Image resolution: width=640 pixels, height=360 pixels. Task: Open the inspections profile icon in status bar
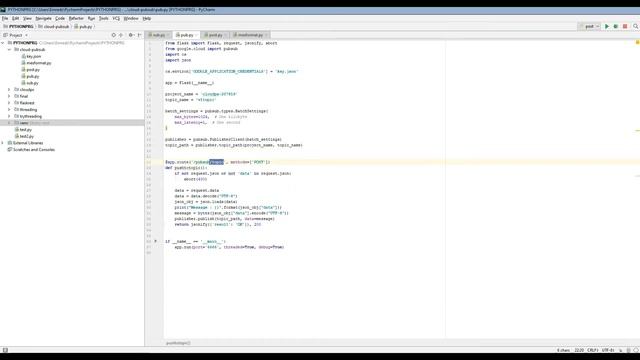(629, 350)
